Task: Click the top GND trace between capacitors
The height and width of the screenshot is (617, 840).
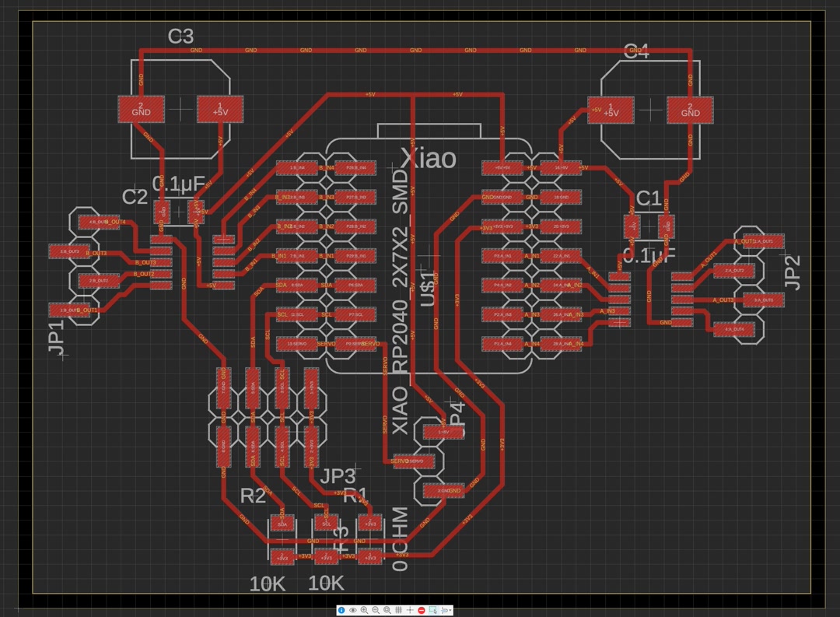Action: click(x=415, y=51)
